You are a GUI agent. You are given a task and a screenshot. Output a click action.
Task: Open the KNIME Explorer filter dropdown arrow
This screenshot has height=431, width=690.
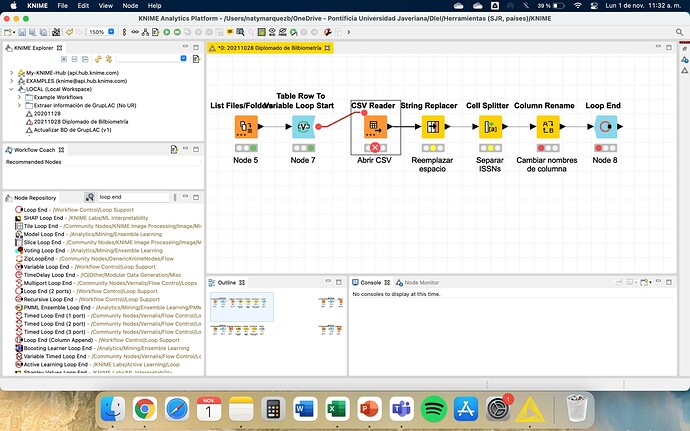pos(184,59)
